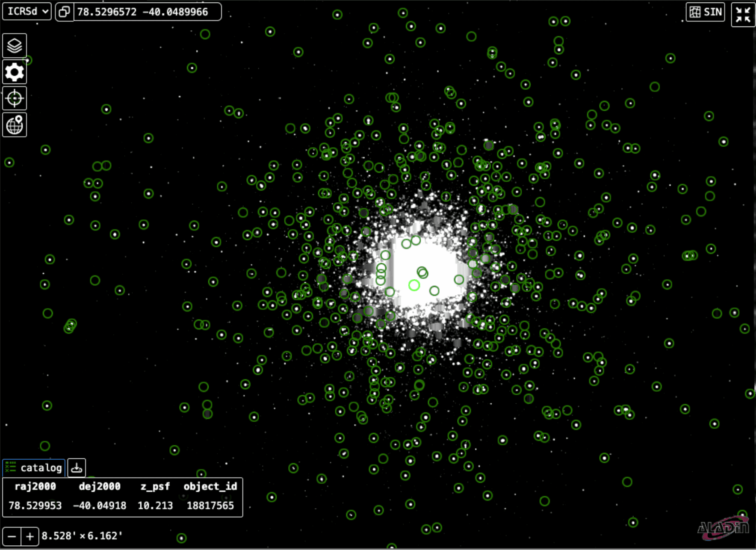Image resolution: width=756 pixels, height=550 pixels.
Task: Click the crosshair target icon
Action: [x=15, y=98]
